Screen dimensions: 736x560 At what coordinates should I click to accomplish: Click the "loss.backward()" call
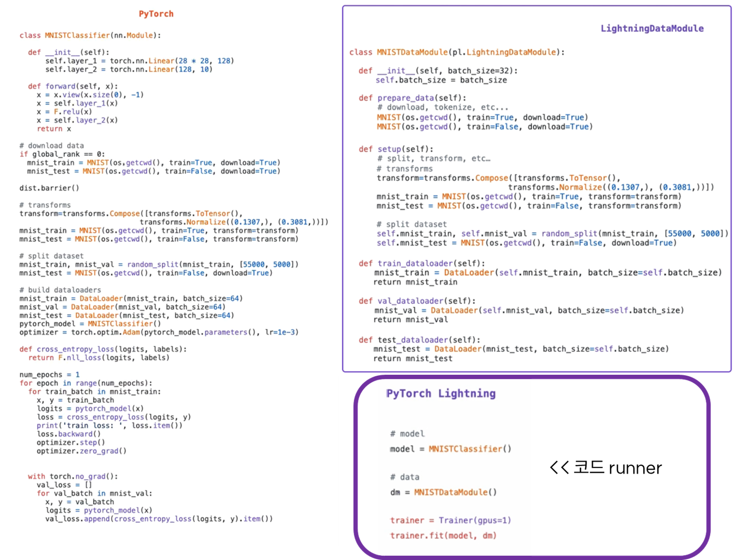pyautogui.click(x=69, y=434)
